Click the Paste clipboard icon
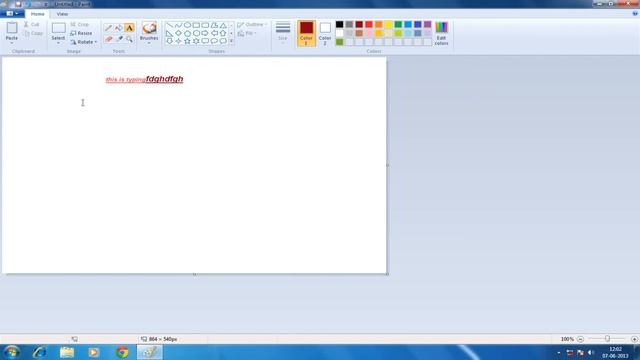640x360 pixels. tap(12, 28)
